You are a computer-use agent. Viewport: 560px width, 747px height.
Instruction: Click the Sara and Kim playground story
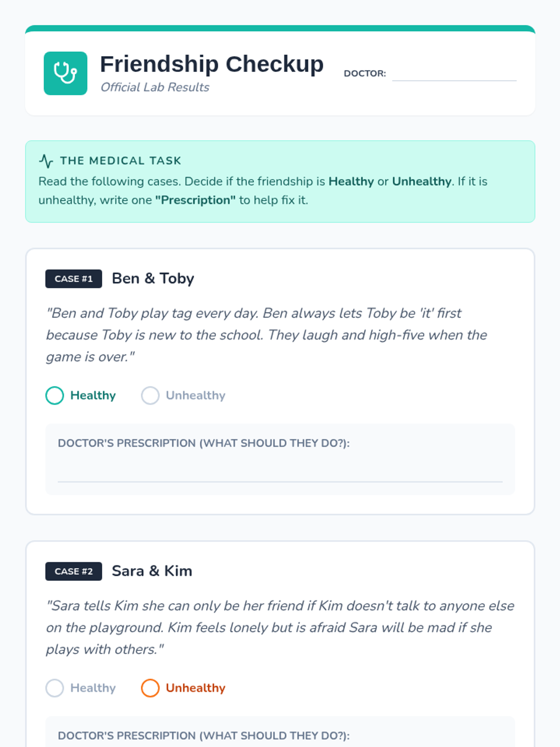click(280, 627)
